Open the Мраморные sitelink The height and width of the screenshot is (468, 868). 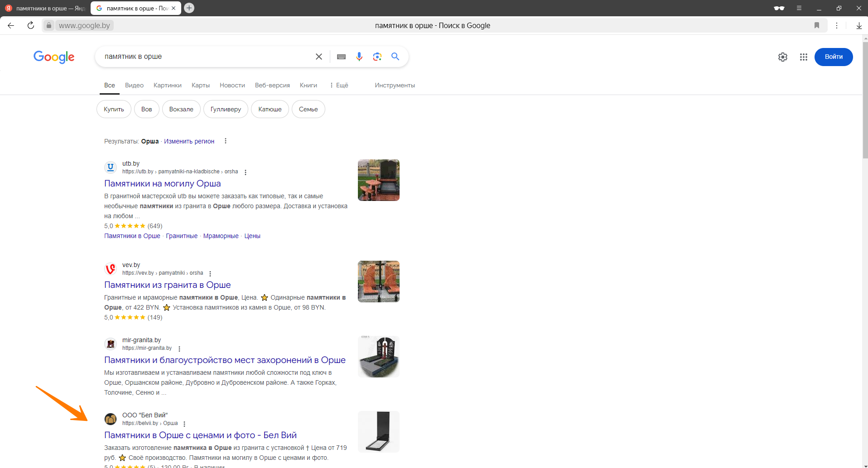[x=221, y=236]
